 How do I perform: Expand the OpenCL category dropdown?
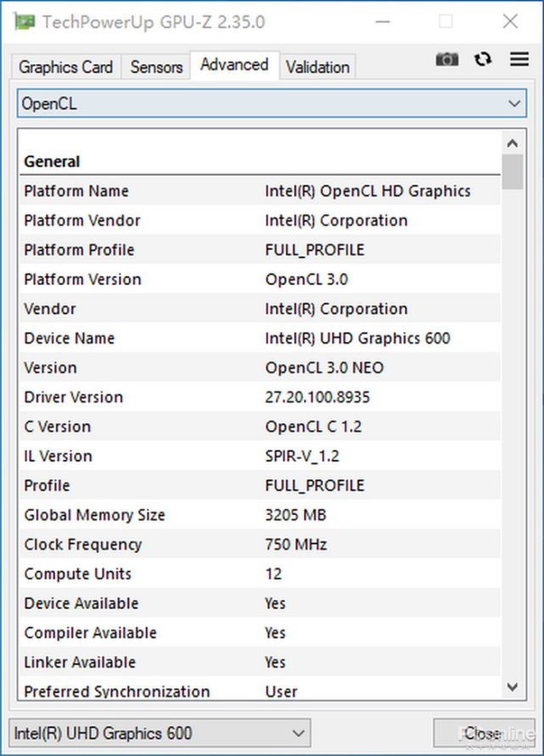click(x=272, y=104)
